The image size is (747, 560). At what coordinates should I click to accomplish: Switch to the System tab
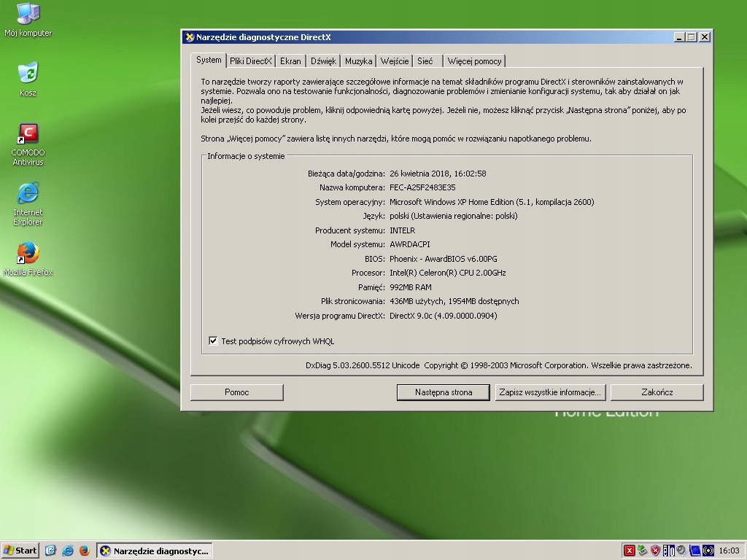click(209, 60)
